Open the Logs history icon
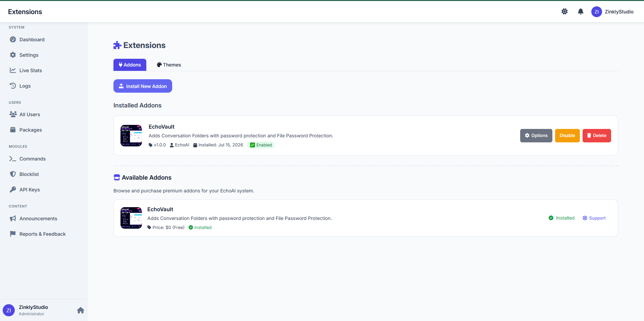Image resolution: width=644 pixels, height=321 pixels. [x=13, y=86]
